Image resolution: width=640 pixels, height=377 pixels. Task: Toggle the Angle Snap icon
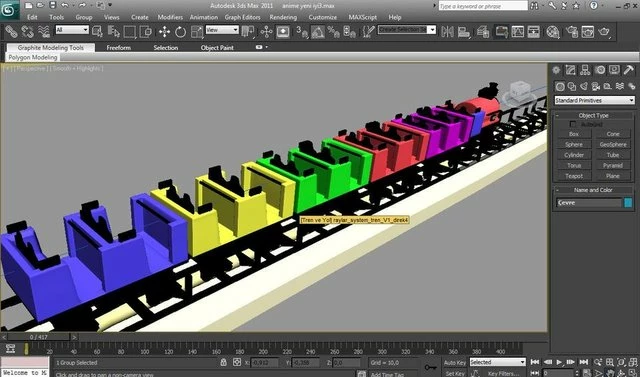(318, 31)
